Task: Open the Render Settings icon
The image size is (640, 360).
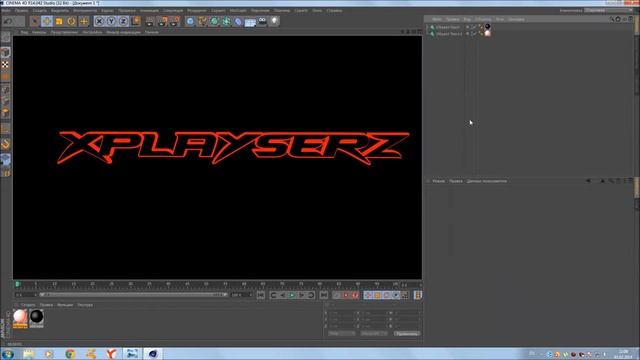Action: click(175, 21)
